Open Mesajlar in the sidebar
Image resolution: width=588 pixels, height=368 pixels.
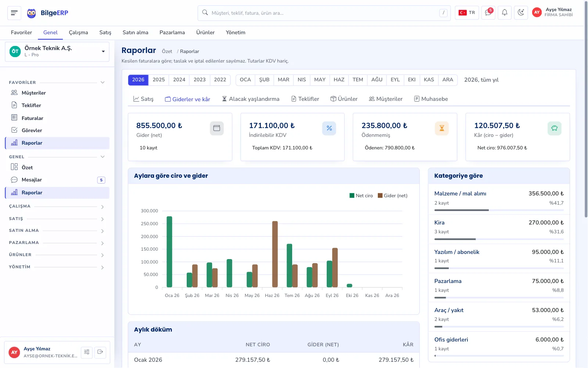point(57,180)
